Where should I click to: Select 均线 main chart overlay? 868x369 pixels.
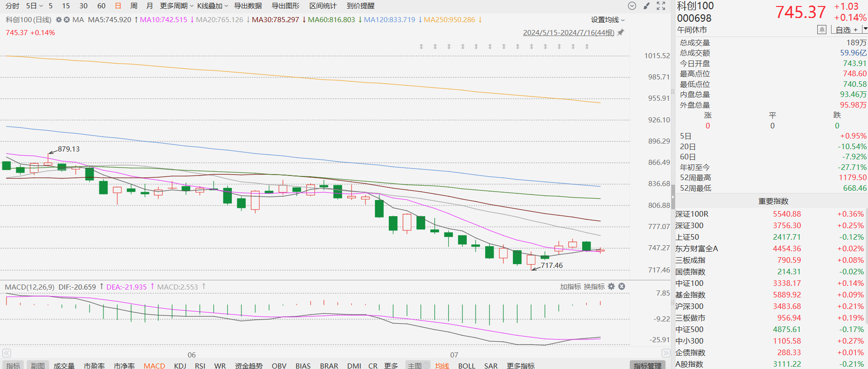442,365
